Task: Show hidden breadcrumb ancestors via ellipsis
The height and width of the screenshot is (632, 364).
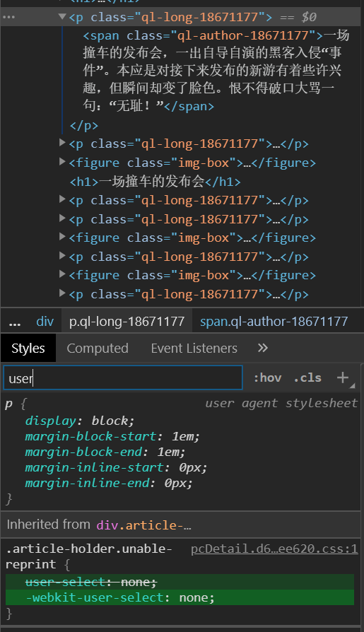Action: click(x=15, y=322)
